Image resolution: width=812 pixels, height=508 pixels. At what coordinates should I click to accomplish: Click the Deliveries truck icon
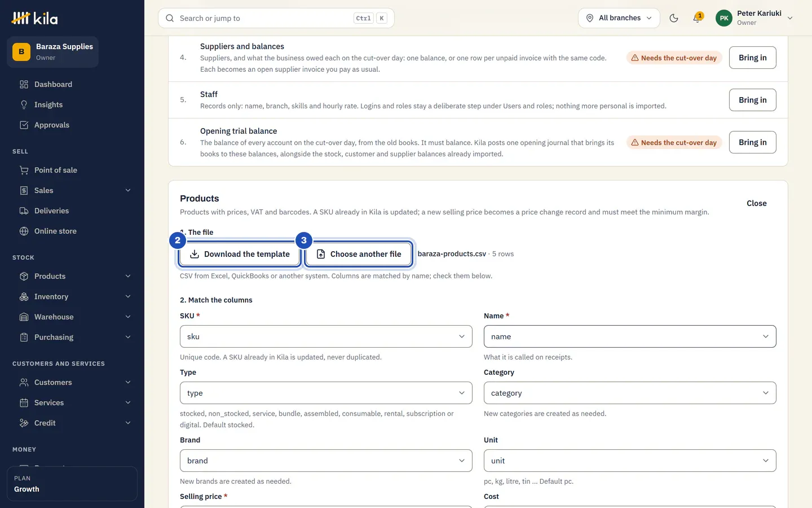[24, 211]
